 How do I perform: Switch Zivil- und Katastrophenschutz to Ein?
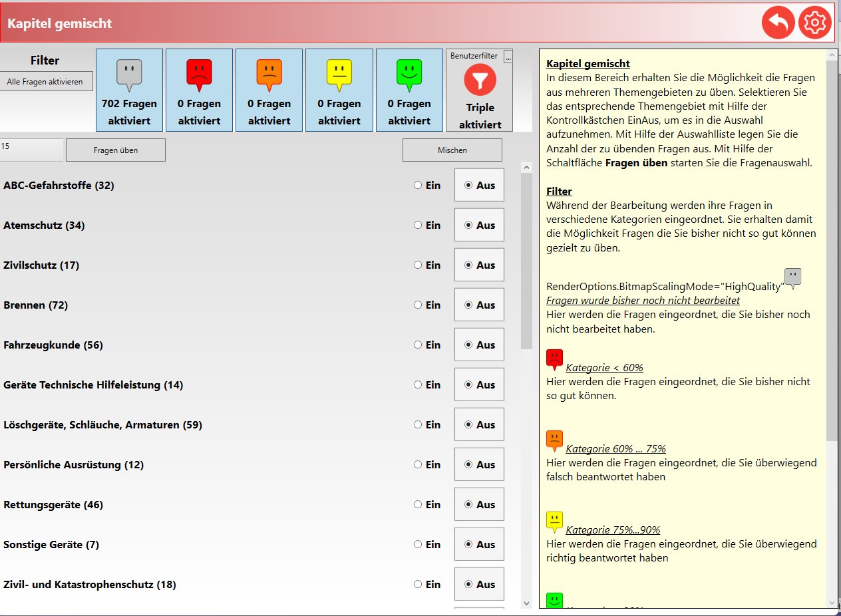pos(427,585)
